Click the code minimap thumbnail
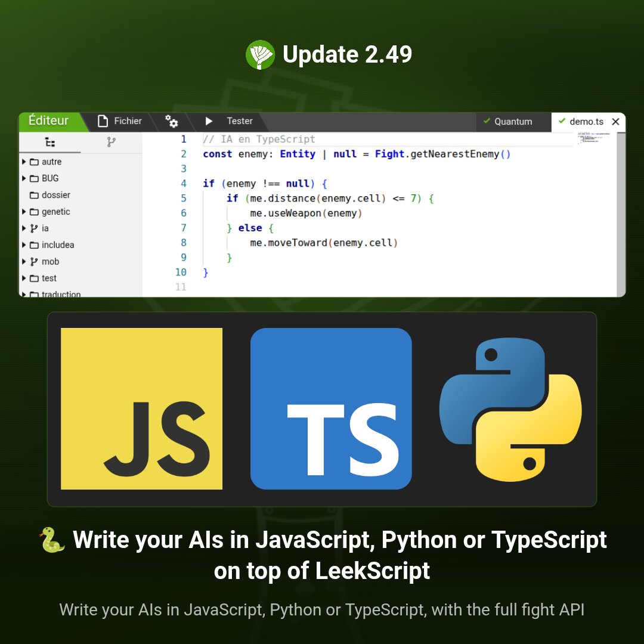Screen dimensions: 644x644 tap(593, 138)
